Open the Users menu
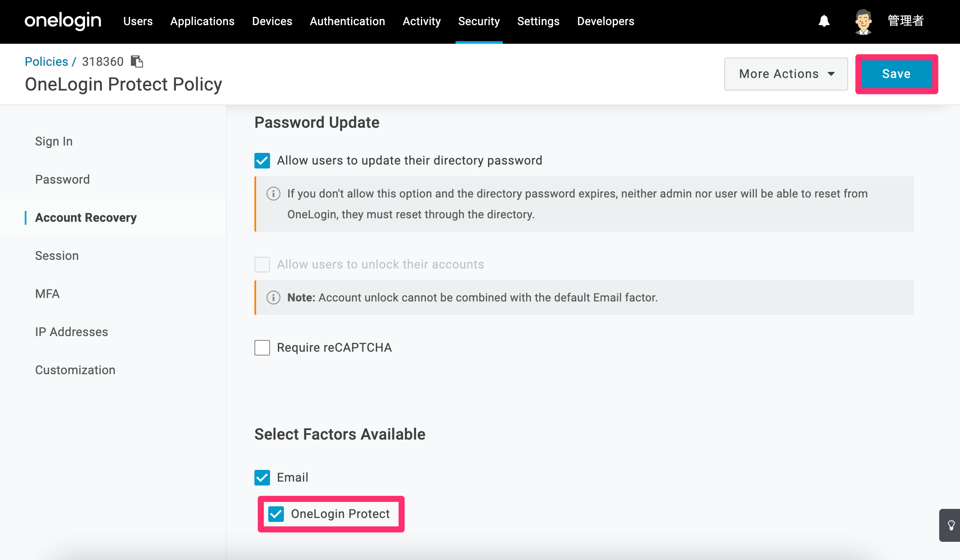 click(x=138, y=21)
